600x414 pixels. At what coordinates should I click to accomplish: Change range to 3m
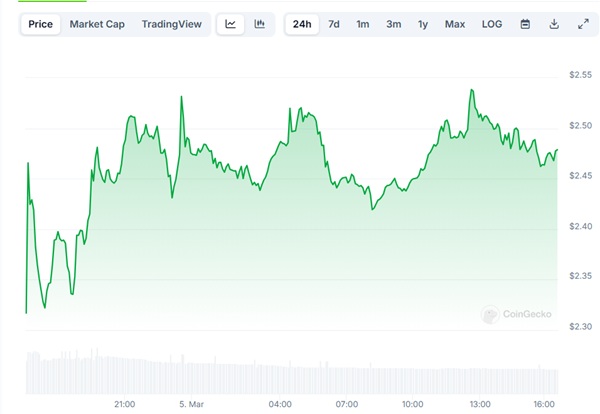pyautogui.click(x=393, y=24)
